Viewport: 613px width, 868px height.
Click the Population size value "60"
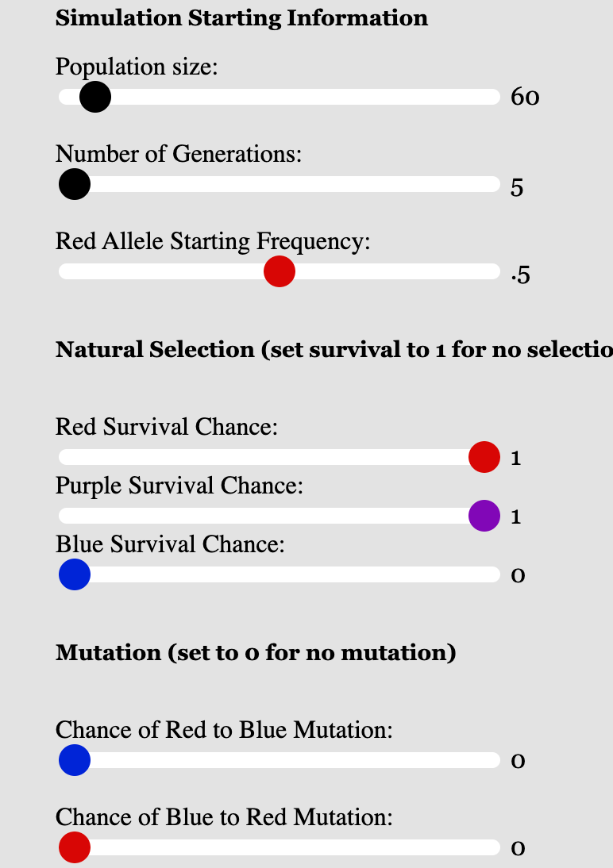(525, 98)
